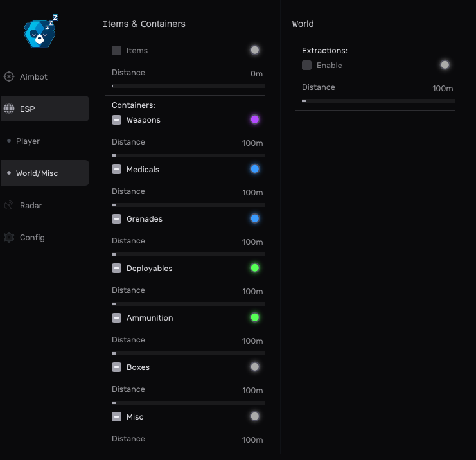Viewport: 476px width, 460px height.
Task: Click the sleeping bear logo
Action: pos(40,33)
